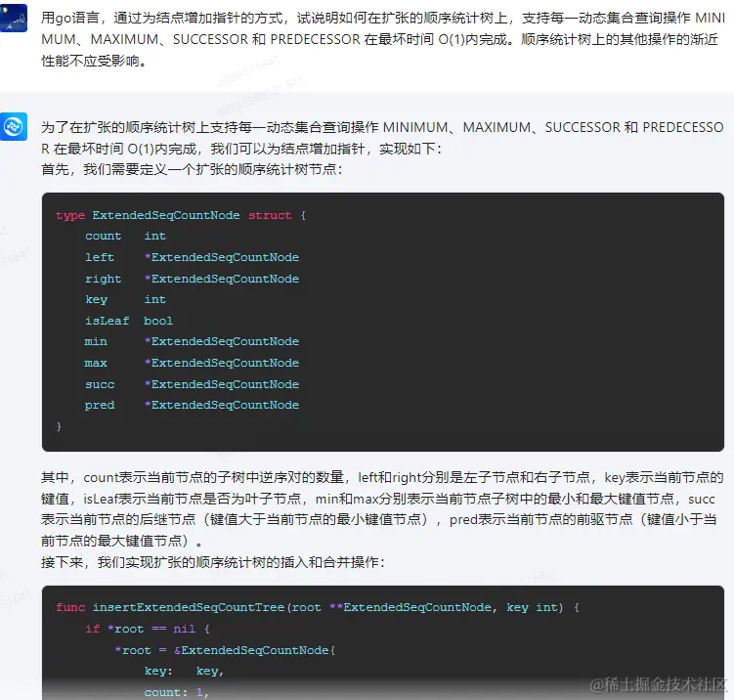Click the question text starting '用go语言'

(x=383, y=39)
